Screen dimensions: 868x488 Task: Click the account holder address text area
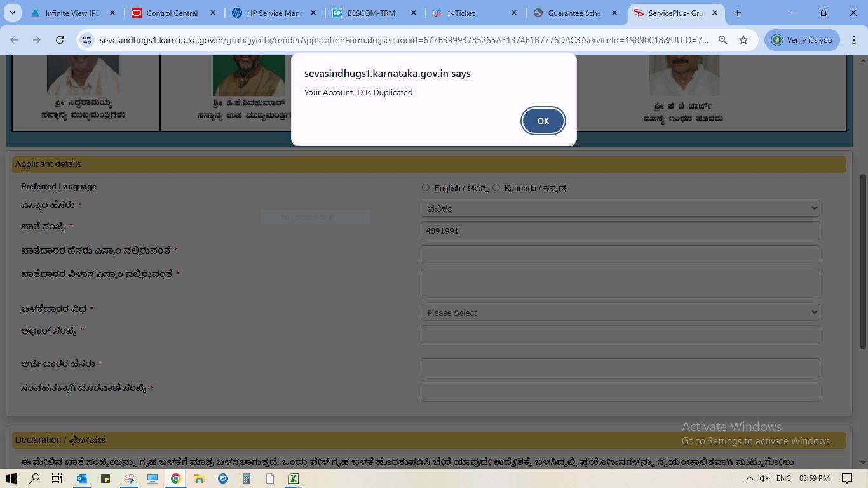620,283
